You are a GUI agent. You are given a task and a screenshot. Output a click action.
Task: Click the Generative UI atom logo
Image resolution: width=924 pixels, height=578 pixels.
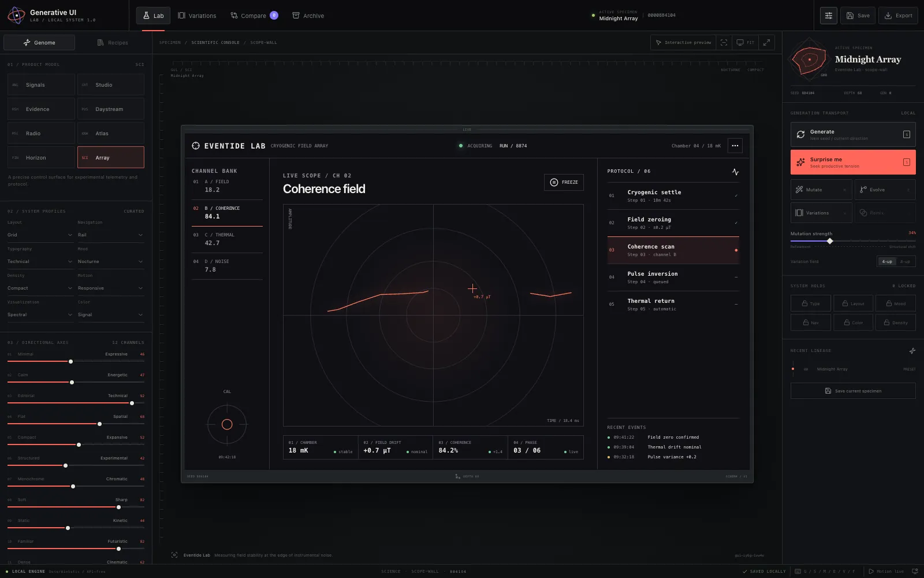coord(16,16)
